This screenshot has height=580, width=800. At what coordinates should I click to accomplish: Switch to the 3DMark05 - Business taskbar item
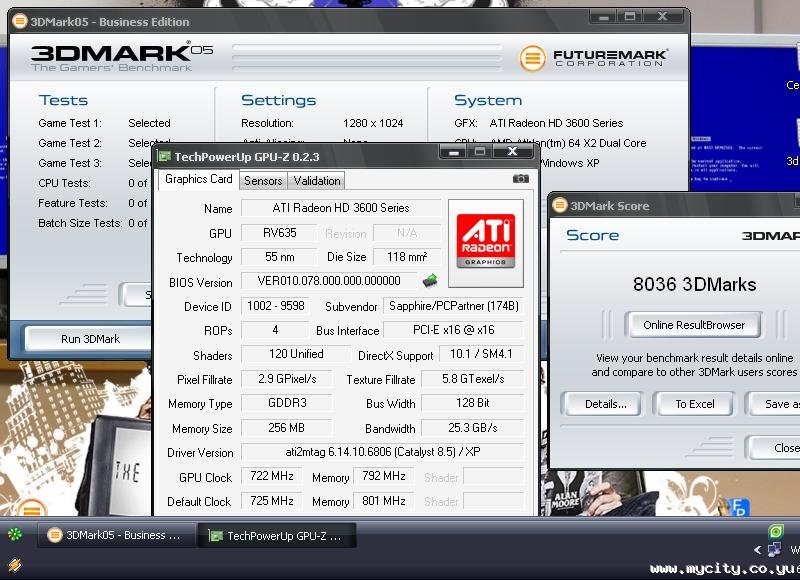(x=117, y=535)
